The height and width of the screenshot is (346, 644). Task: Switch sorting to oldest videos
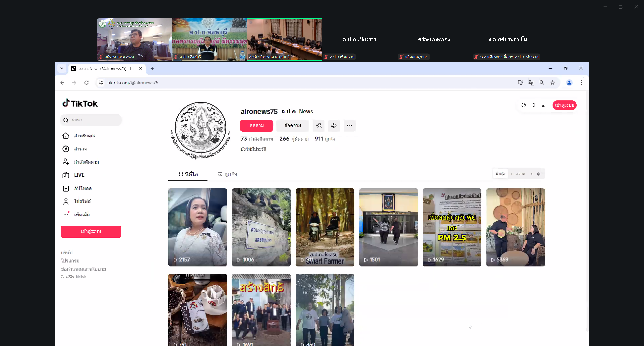[x=536, y=174]
